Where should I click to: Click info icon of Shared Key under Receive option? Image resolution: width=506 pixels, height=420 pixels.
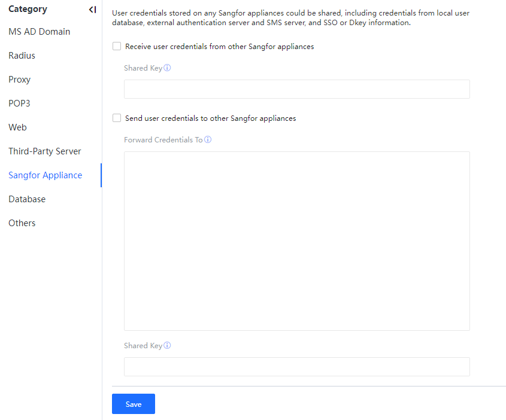tap(167, 68)
